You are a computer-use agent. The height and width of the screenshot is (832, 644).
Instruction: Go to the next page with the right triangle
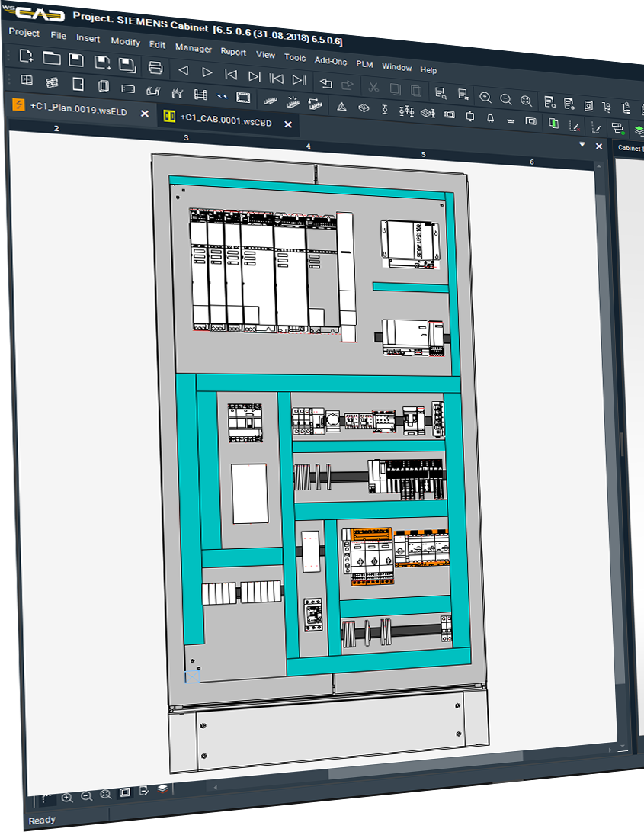(207, 72)
